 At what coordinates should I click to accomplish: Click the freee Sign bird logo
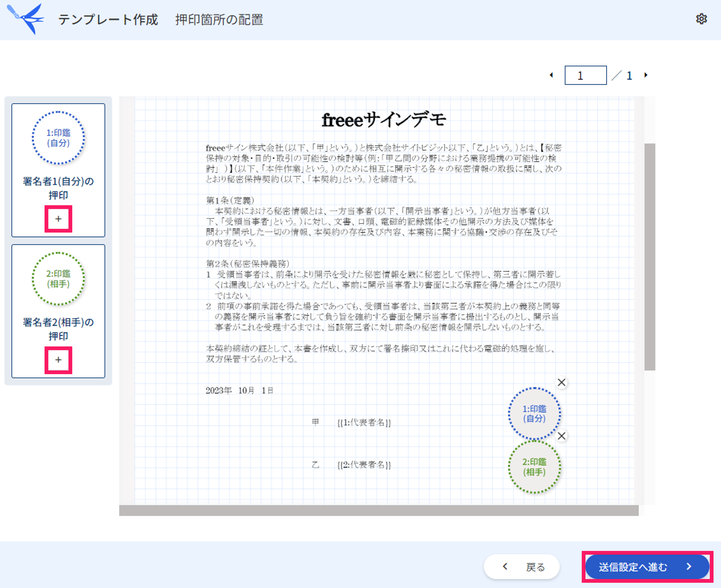pos(25,19)
